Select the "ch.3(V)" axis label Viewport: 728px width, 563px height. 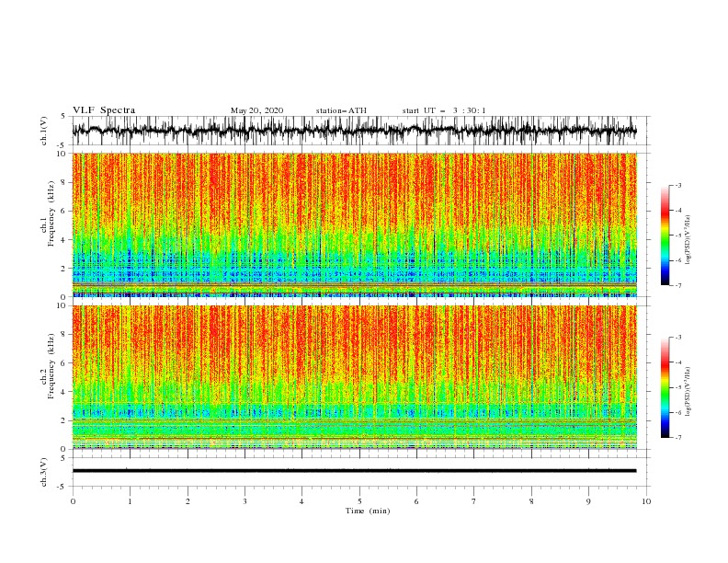pyautogui.click(x=44, y=472)
